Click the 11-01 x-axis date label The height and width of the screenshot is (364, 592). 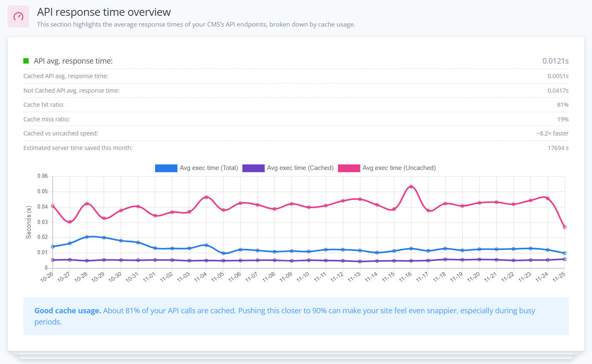point(149,277)
